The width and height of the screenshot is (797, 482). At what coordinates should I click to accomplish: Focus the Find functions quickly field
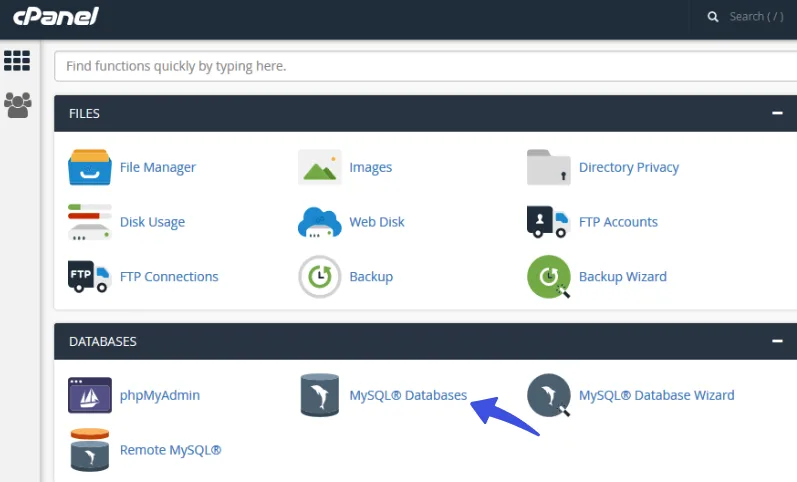pos(425,66)
